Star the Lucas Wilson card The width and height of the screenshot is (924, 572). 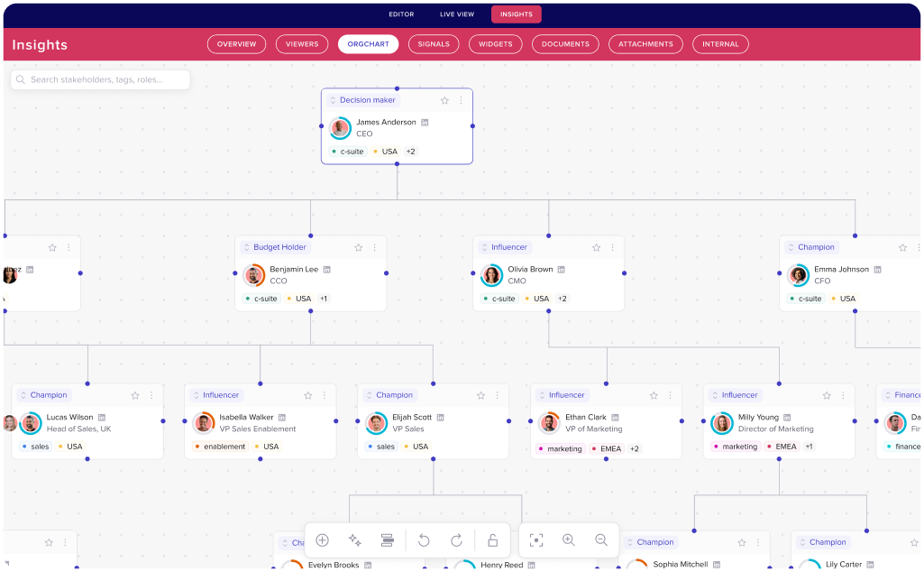click(135, 396)
